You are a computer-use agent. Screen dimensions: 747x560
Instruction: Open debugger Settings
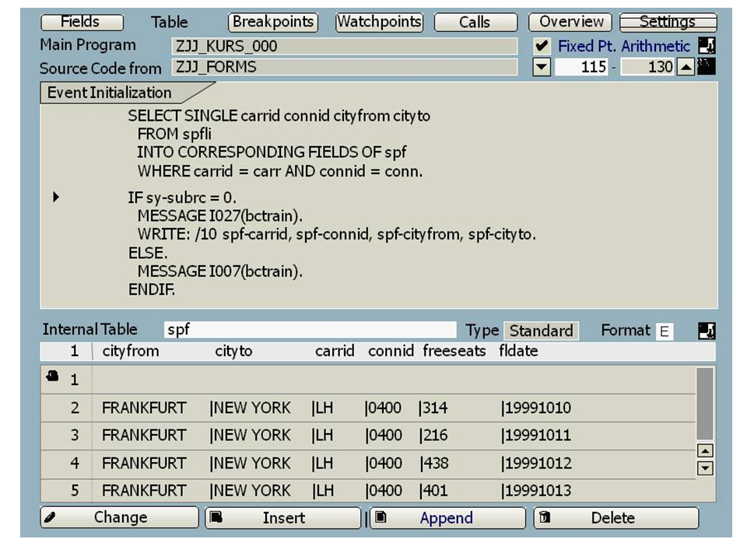668,22
